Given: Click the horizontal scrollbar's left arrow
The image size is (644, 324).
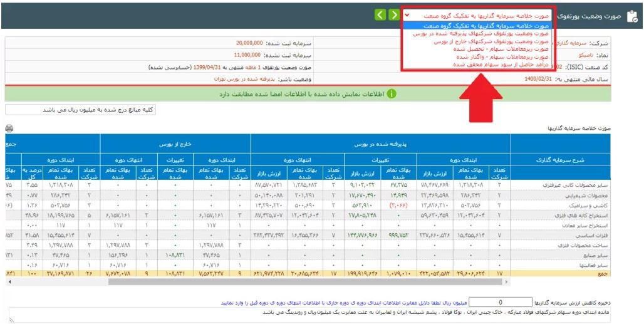Looking at the screenshot, I should 10,282.
